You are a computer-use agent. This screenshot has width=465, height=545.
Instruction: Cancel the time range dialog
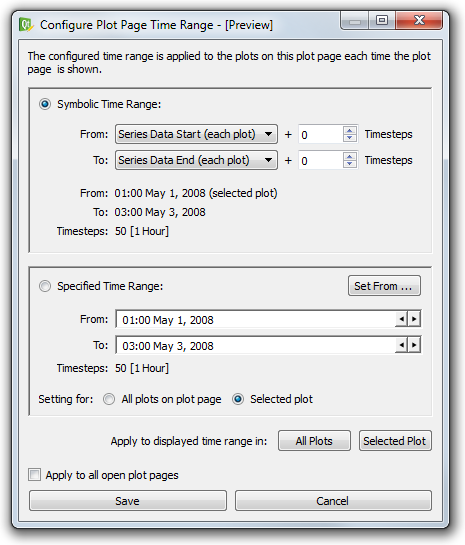(333, 501)
